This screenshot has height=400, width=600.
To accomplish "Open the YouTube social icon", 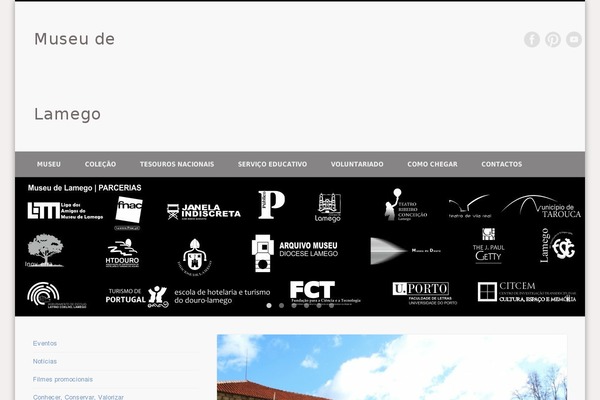I will point(574,39).
